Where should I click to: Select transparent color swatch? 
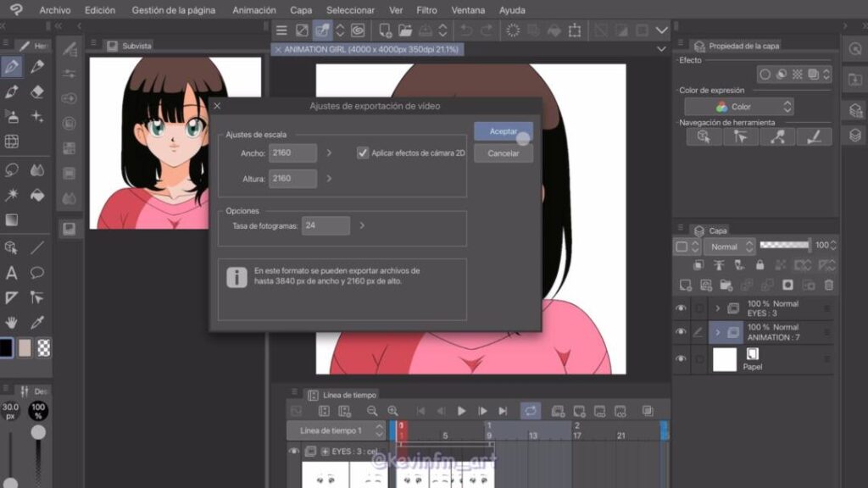click(44, 348)
